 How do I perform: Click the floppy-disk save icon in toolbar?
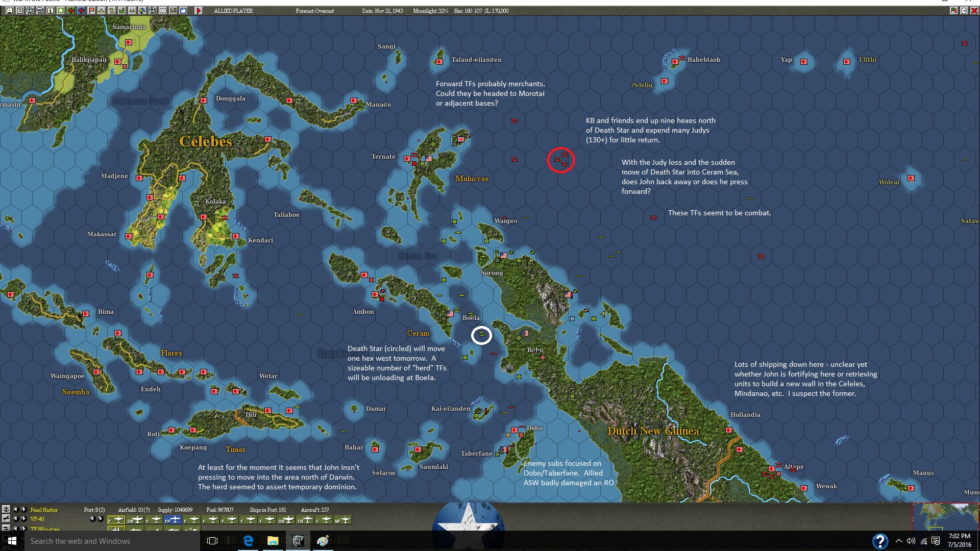(9, 11)
